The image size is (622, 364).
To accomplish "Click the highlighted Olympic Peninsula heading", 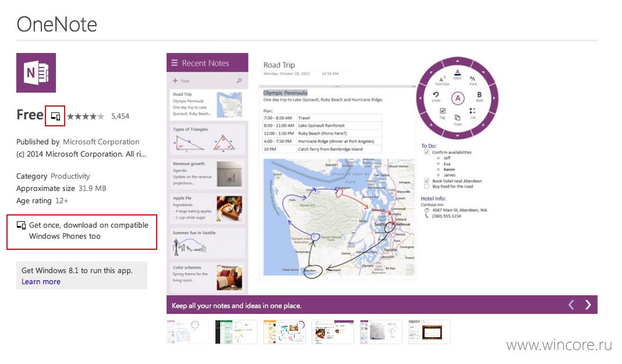I will point(285,93).
